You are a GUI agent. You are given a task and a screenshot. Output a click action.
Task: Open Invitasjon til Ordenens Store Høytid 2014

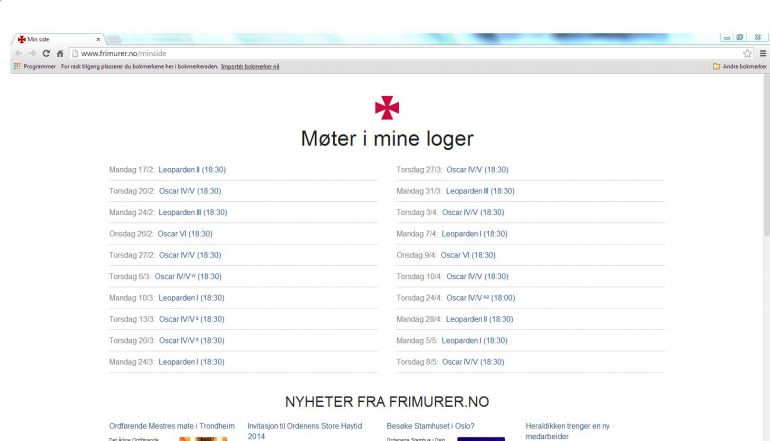point(304,431)
